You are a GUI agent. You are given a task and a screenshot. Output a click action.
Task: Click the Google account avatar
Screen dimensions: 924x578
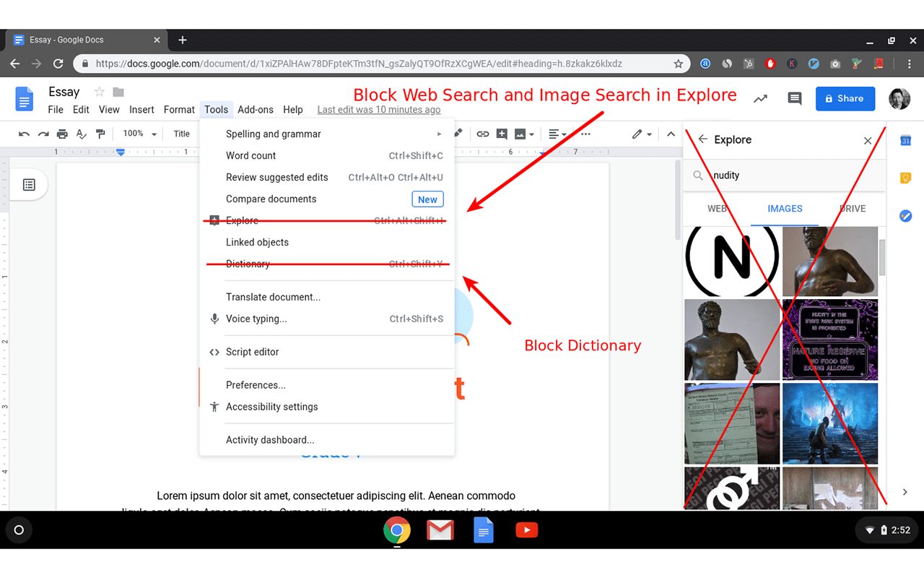[x=899, y=99]
